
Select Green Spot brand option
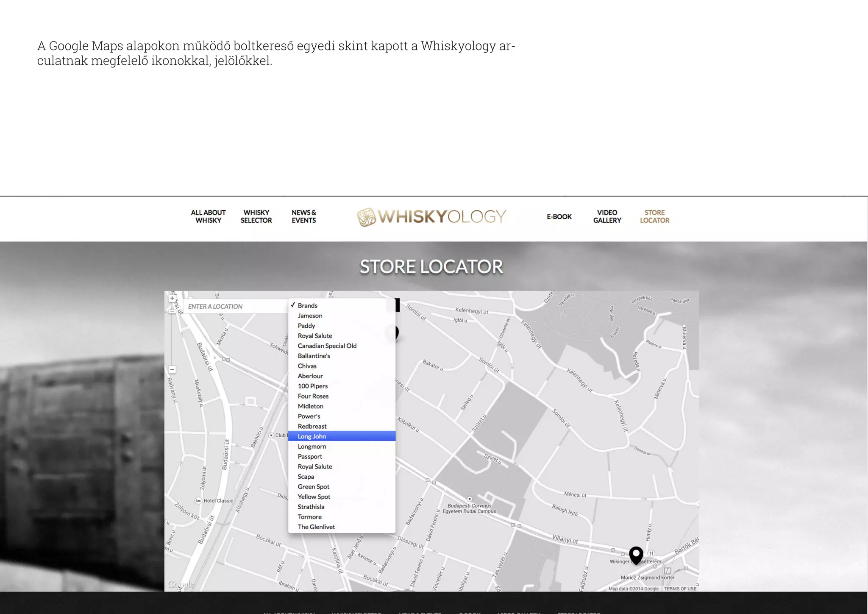[x=313, y=486]
